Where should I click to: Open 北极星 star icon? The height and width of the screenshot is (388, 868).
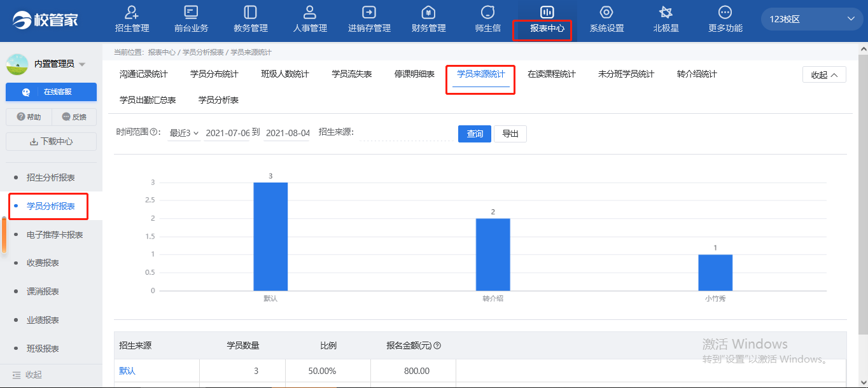tap(666, 12)
